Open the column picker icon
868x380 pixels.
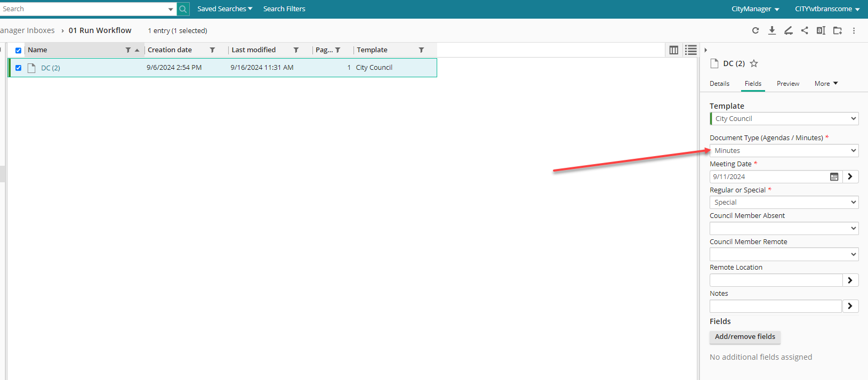click(674, 50)
